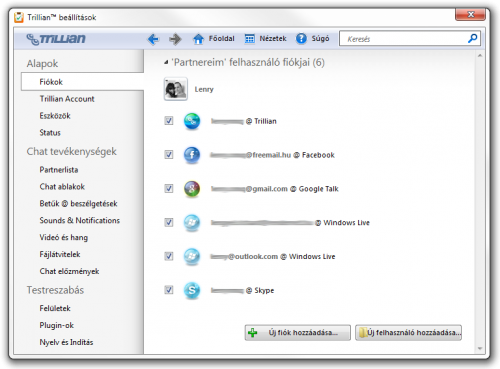This screenshot has height=369, width=500.
Task: Click the Trillian settings title bar icon
Action: click(19, 17)
